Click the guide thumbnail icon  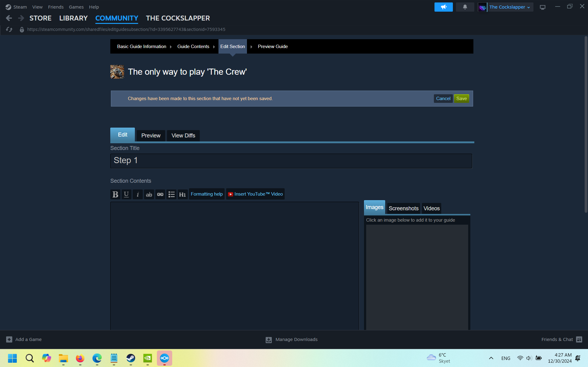coord(117,72)
